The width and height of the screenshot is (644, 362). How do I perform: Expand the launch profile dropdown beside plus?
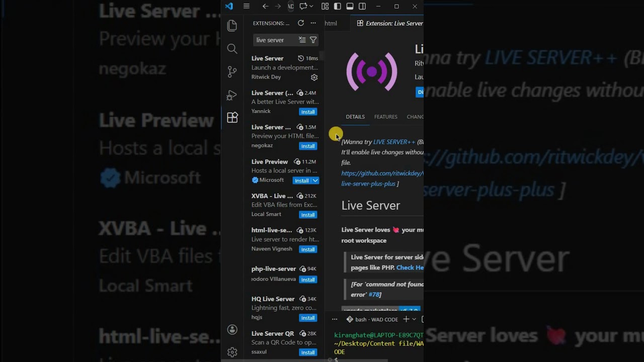414,319
